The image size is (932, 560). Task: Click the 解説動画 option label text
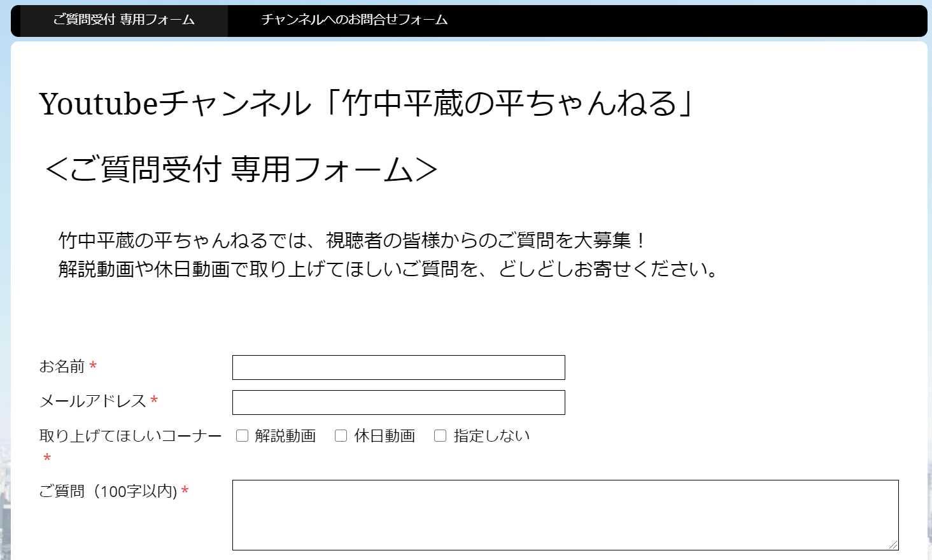[285, 436]
